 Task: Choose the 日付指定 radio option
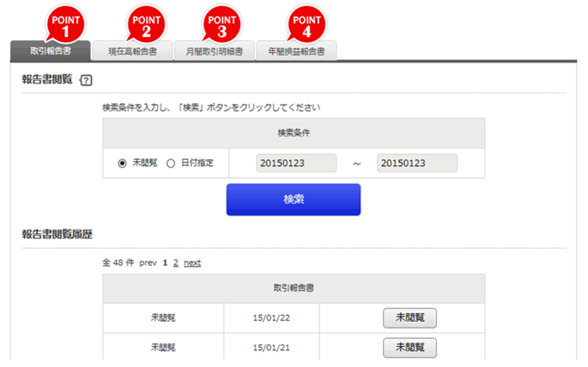click(171, 163)
